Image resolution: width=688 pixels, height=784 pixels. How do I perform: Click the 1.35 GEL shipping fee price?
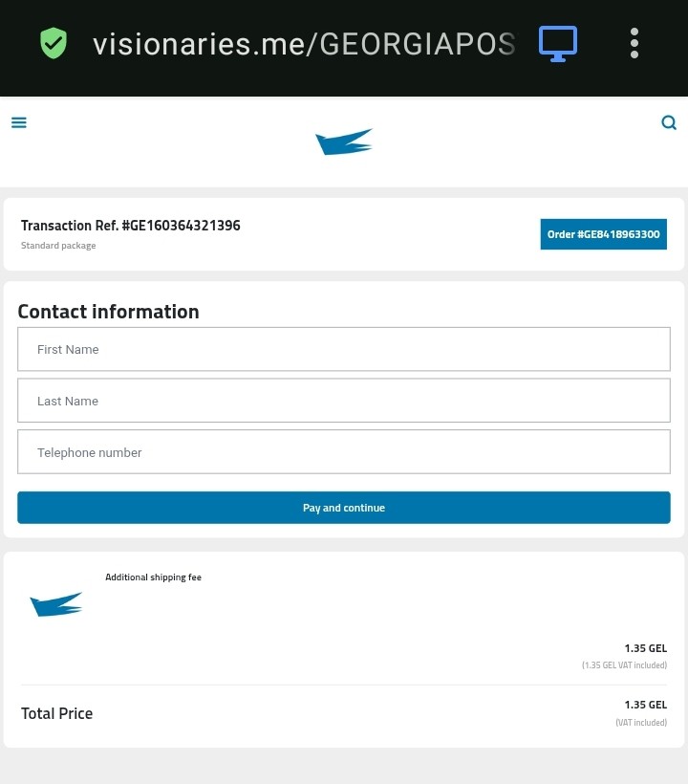645,648
